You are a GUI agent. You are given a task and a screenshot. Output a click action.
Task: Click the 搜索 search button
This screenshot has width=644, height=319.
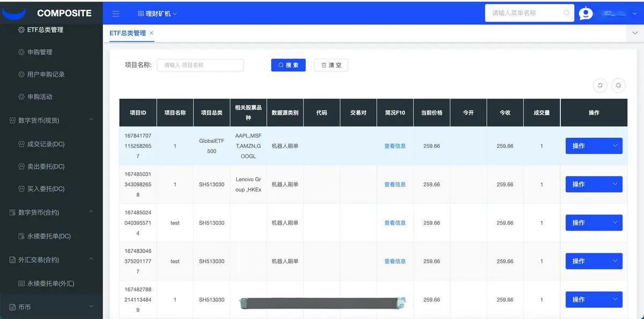pyautogui.click(x=288, y=65)
